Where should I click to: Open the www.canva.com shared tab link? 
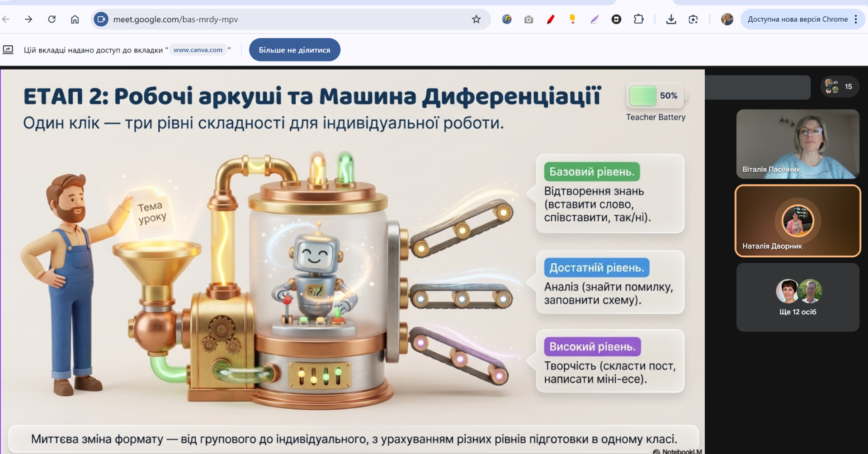(198, 50)
